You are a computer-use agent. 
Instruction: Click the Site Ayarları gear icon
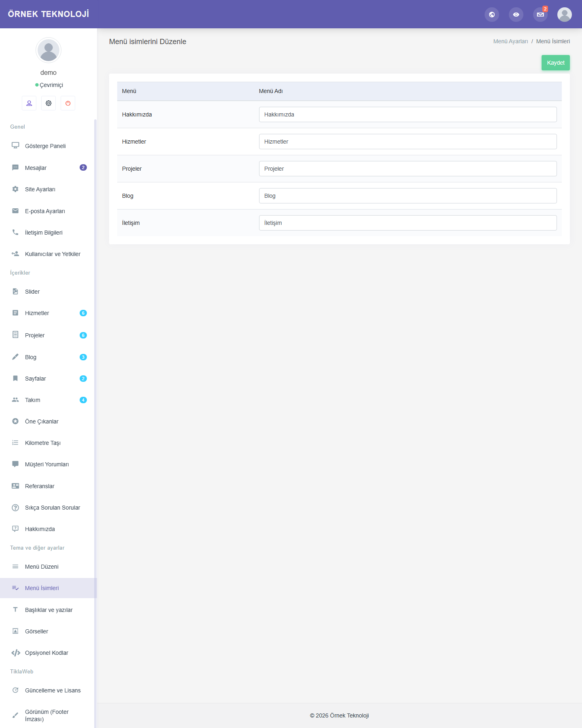tap(15, 189)
